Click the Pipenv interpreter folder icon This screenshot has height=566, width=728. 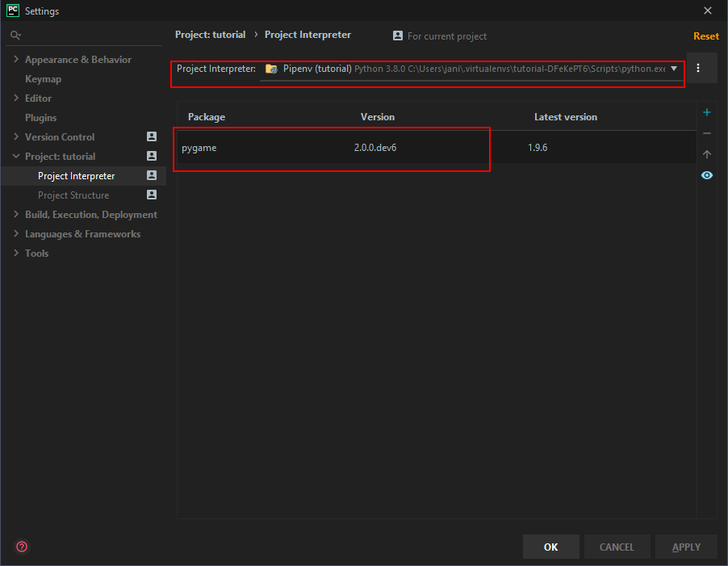pyautogui.click(x=271, y=69)
